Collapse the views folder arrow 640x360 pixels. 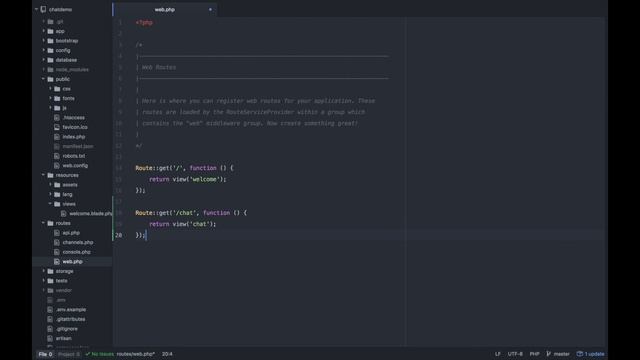click(x=50, y=204)
